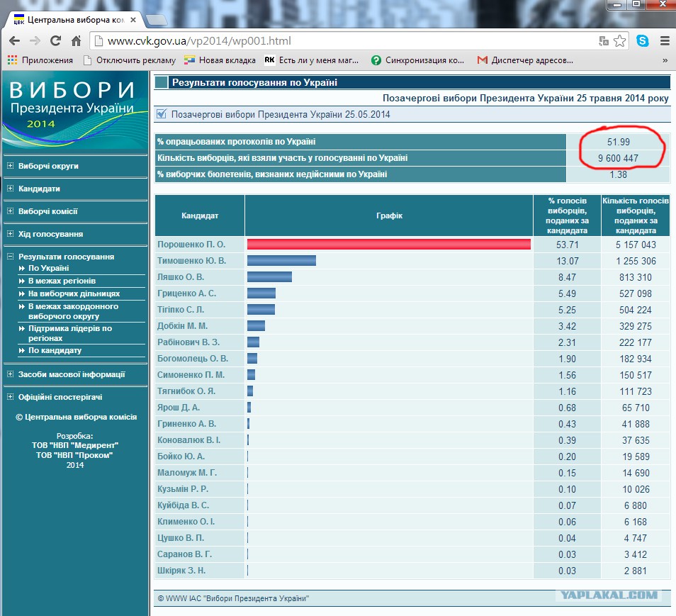Click the browser back arrow
Viewport: 676px width, 616px height.
click(x=15, y=41)
